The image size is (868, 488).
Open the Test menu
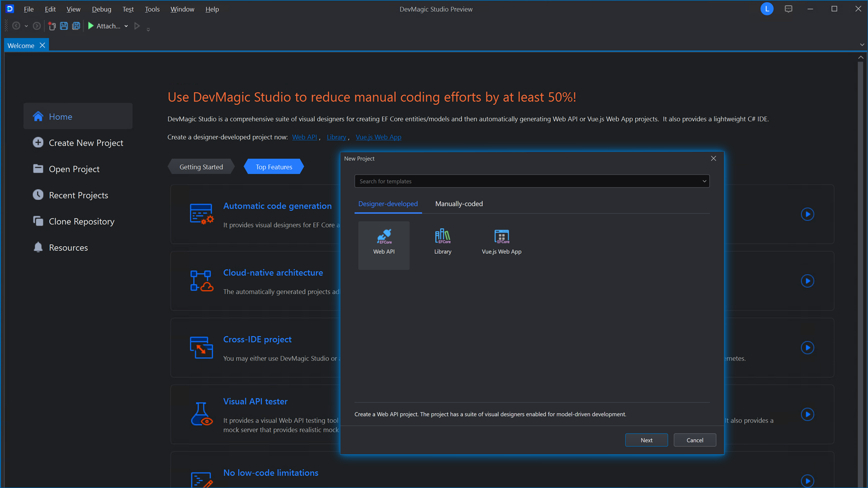click(128, 9)
